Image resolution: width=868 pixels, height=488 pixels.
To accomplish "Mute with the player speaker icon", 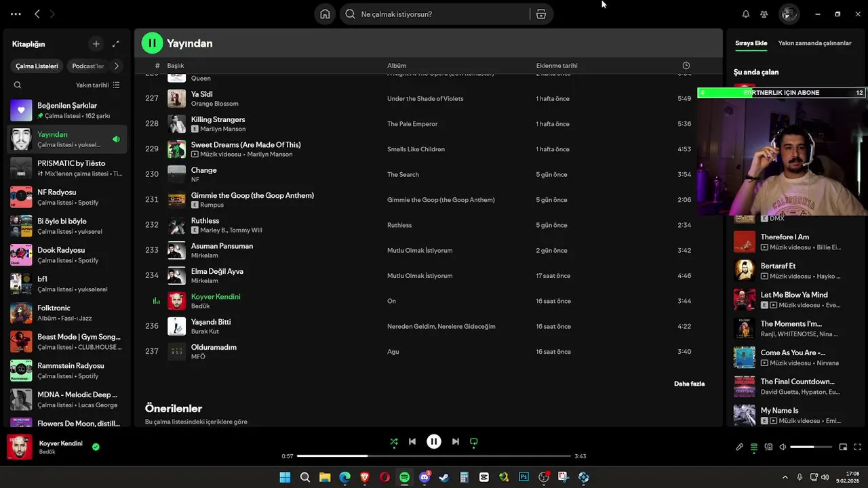I will [783, 447].
